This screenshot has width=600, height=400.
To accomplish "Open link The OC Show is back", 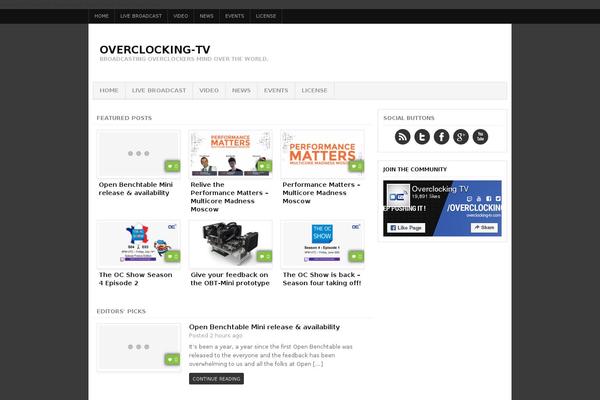I will [x=322, y=279].
